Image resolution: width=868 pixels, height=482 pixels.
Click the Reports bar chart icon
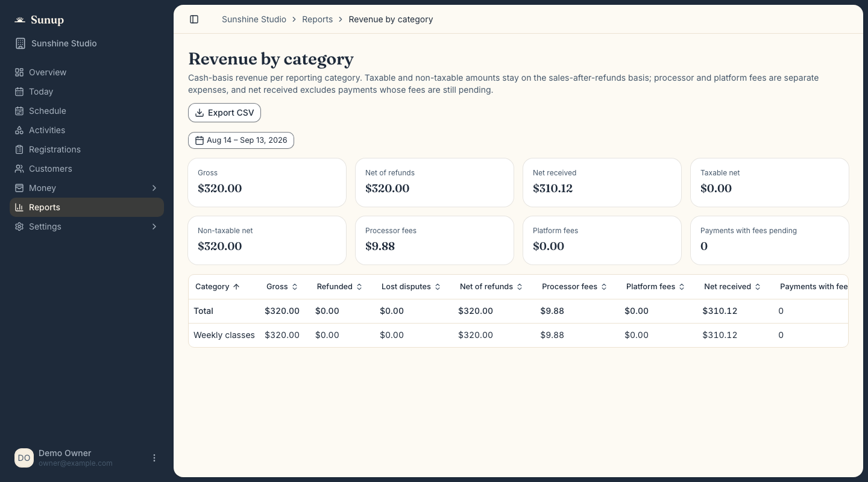pyautogui.click(x=19, y=207)
